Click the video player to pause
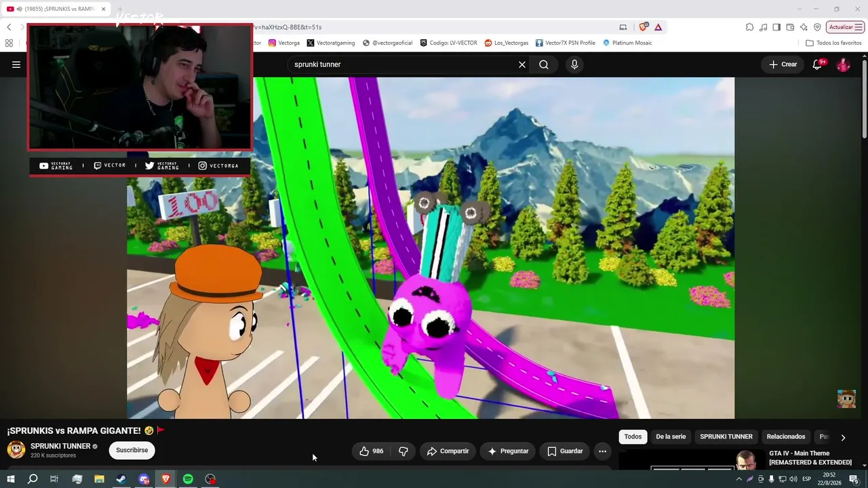The width and height of the screenshot is (868, 488). (x=431, y=248)
